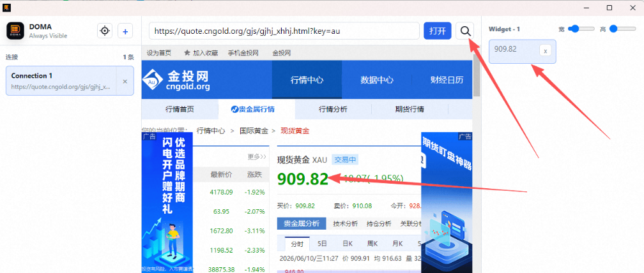This screenshot has width=644, height=273.
Task: Click the 金投网 top bar link
Action: click(x=281, y=53)
